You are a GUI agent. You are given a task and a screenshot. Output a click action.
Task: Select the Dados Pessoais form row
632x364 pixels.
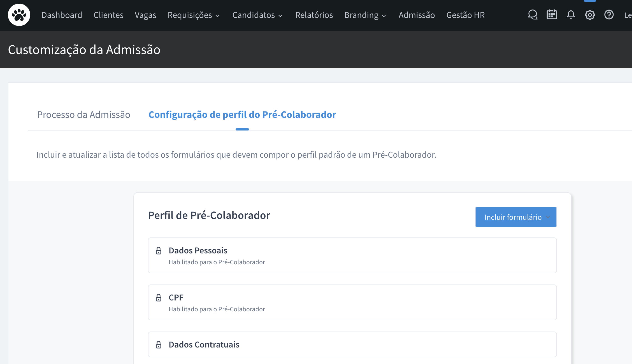pyautogui.click(x=352, y=255)
